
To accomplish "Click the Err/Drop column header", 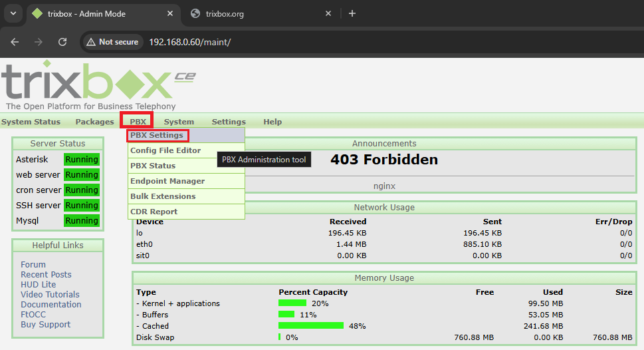I will (613, 222).
